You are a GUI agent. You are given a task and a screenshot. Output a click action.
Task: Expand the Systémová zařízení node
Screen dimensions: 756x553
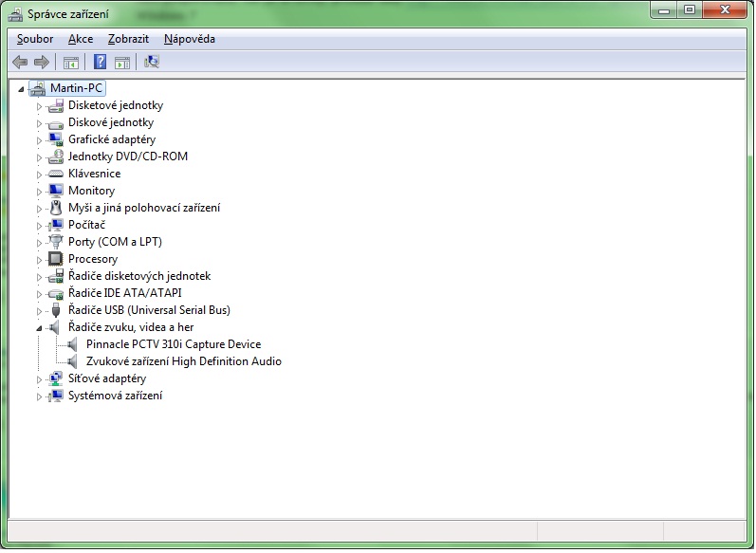click(39, 396)
